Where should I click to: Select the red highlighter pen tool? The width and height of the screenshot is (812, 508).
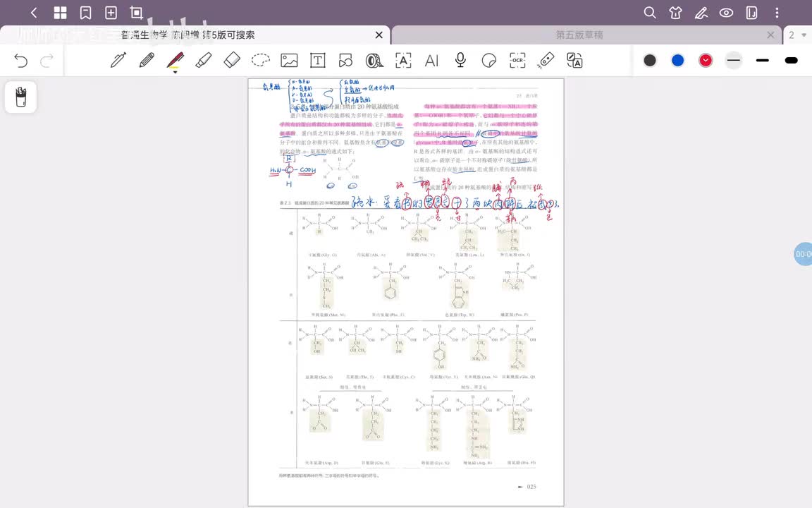tap(175, 60)
